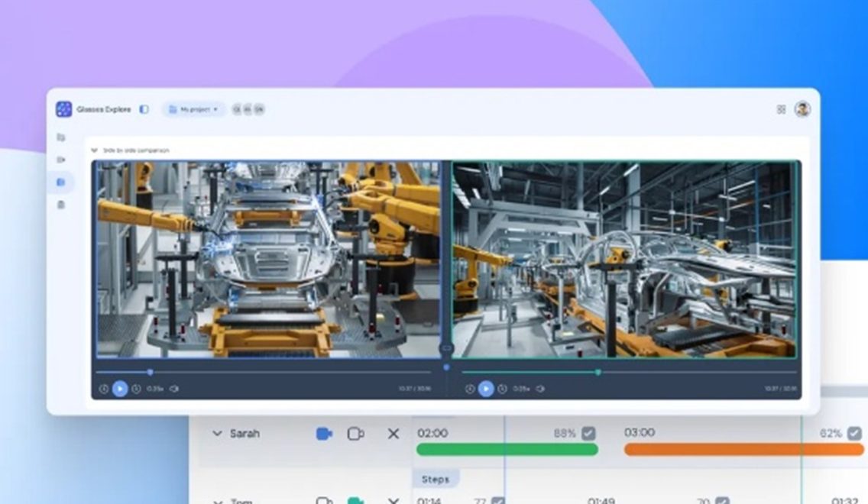Select Sarah's blue filled camera icon
868x504 pixels.
click(x=324, y=434)
